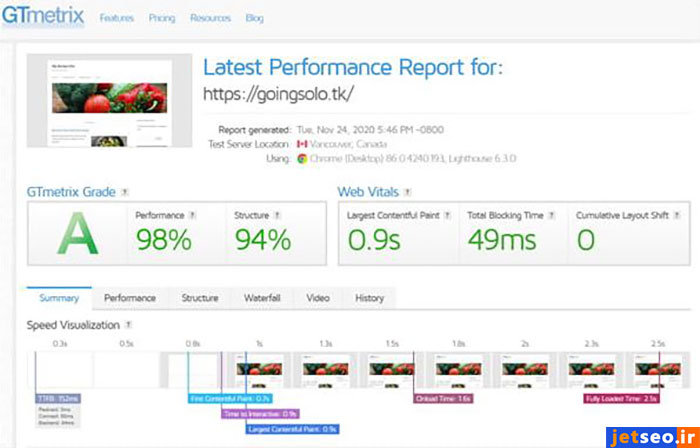Visit the Blog link in header
Viewport: 700px width, 448px height.
tap(255, 18)
